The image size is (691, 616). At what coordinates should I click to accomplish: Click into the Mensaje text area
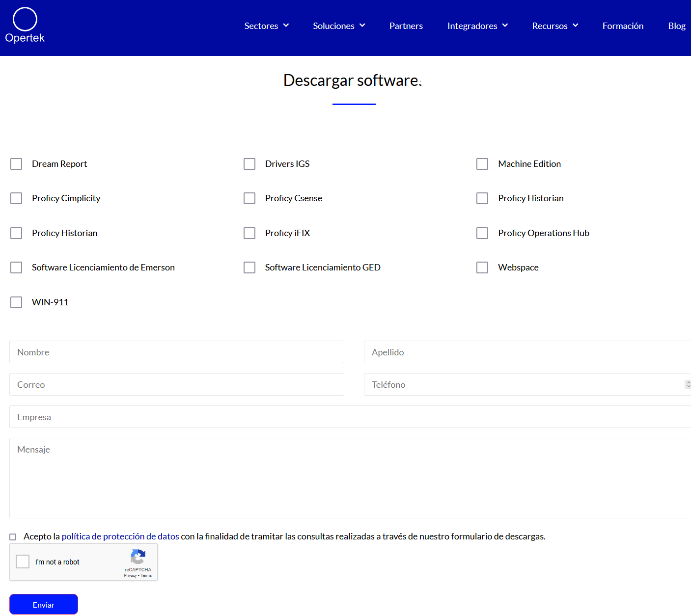click(x=350, y=478)
